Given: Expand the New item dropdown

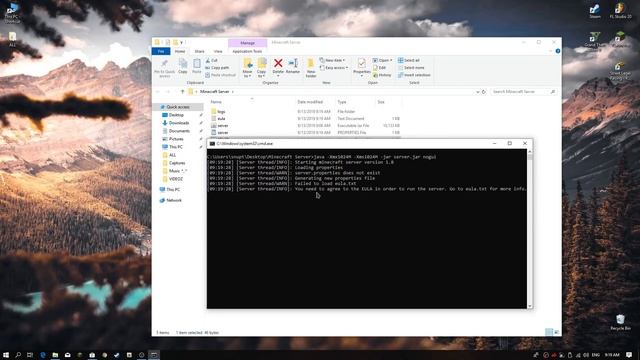Looking at the screenshot, I should click(333, 60).
